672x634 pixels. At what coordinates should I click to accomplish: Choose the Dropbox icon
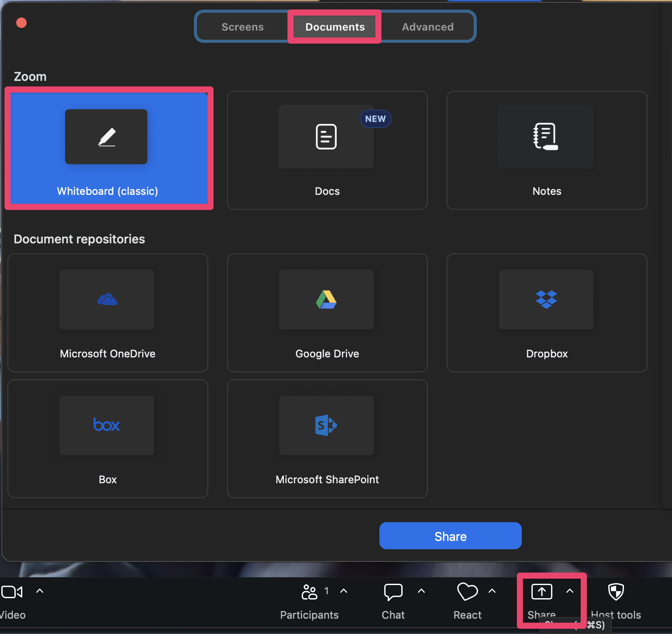[546, 299]
